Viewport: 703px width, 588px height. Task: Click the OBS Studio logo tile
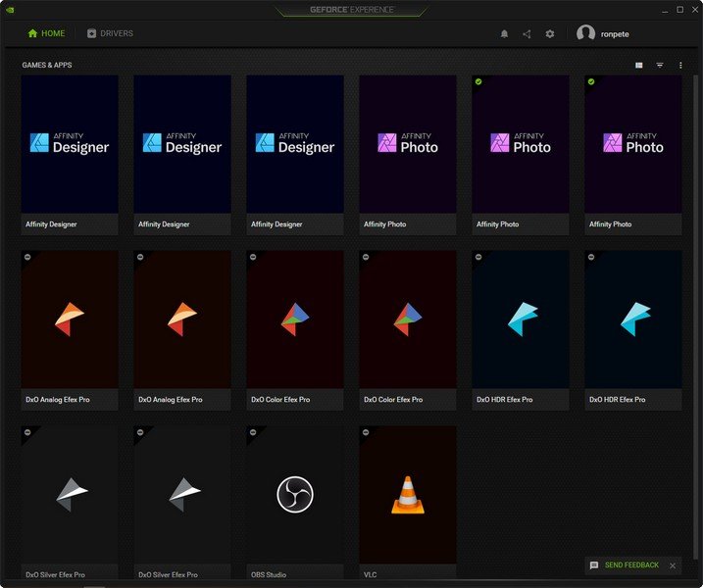[295, 494]
